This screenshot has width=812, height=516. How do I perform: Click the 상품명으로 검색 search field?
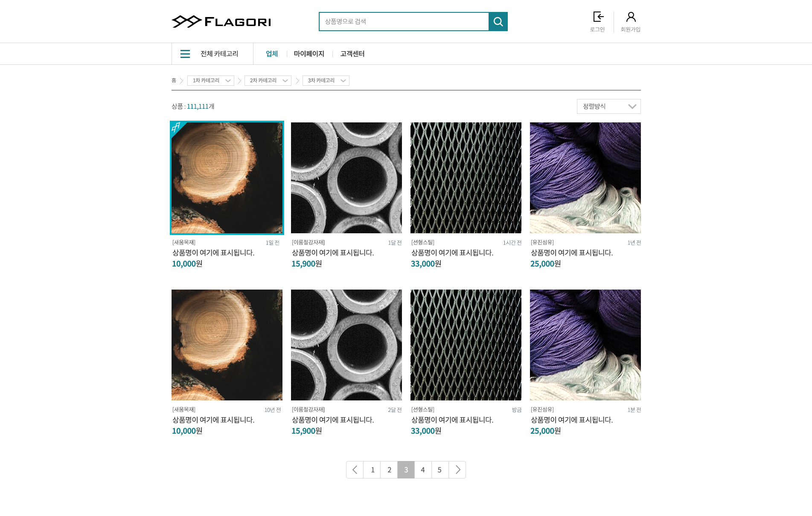click(x=404, y=21)
